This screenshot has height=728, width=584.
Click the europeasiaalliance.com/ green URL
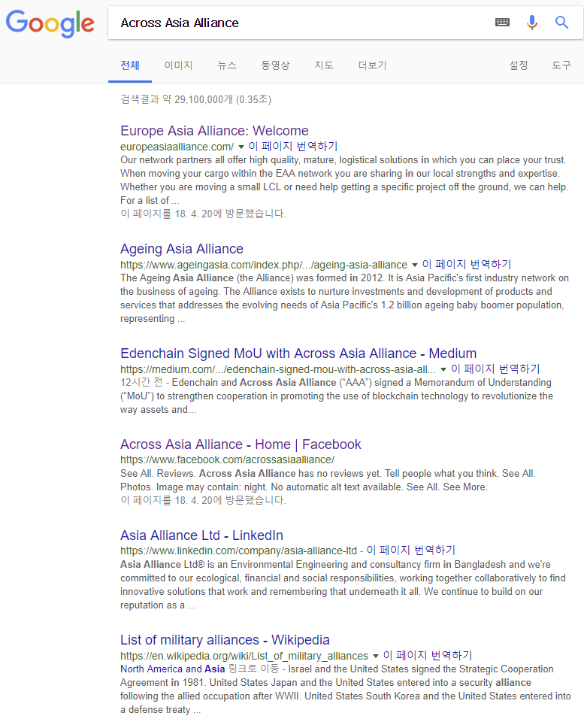click(177, 147)
